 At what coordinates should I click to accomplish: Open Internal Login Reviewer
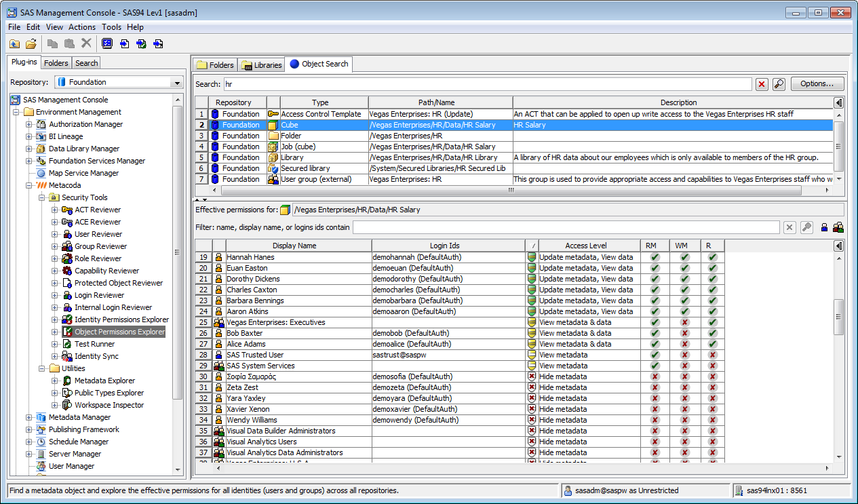113,307
